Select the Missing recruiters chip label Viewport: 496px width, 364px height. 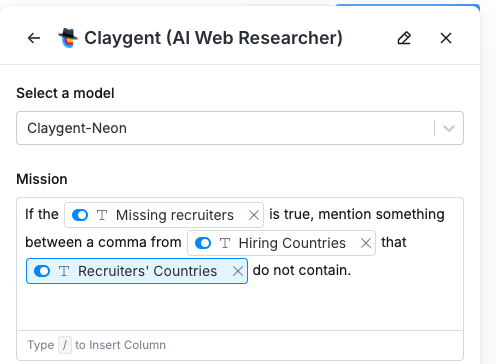tap(175, 215)
